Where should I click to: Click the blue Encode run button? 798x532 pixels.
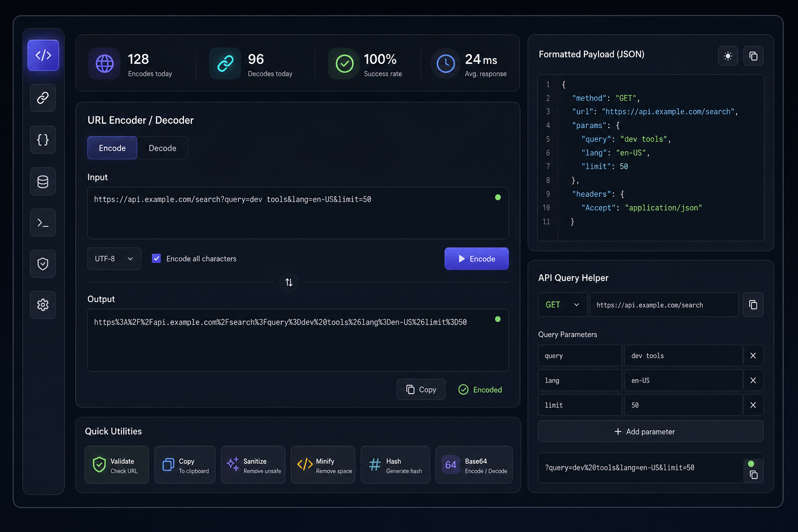click(476, 259)
